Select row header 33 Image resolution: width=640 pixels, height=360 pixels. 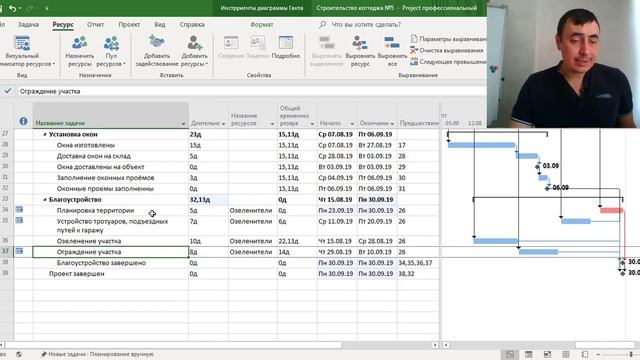pyautogui.click(x=6, y=200)
